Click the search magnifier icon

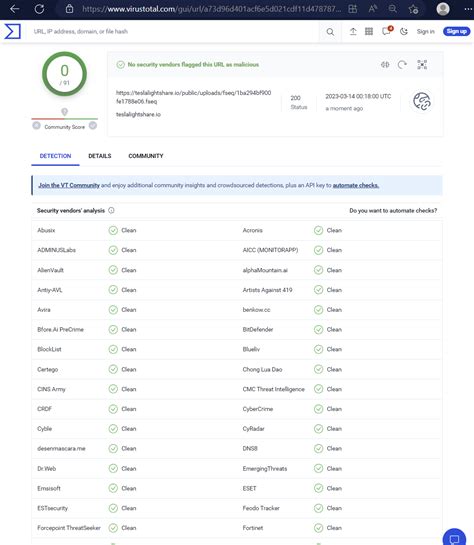tap(330, 32)
